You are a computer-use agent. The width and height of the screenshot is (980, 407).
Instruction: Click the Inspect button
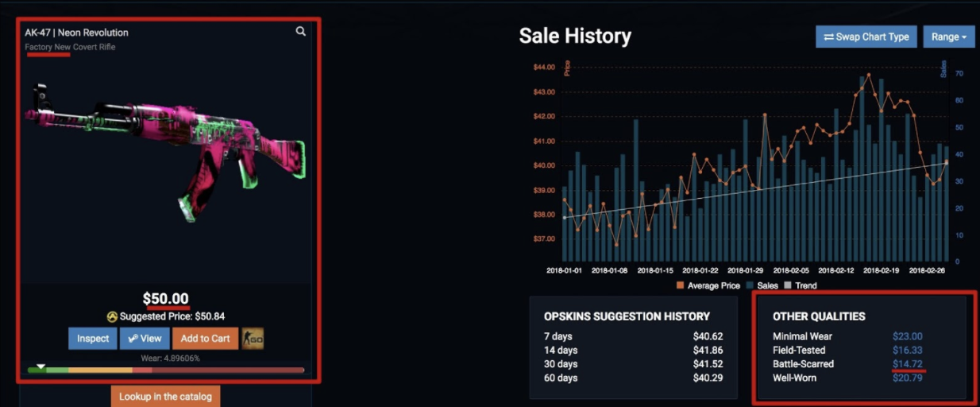coord(93,339)
